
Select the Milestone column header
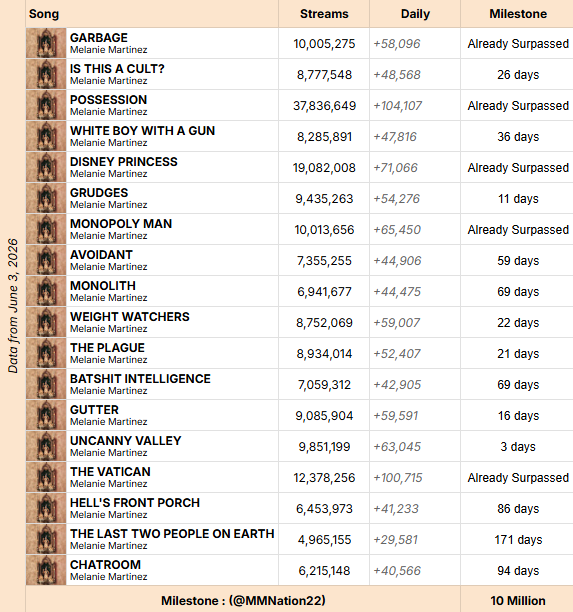click(x=518, y=14)
